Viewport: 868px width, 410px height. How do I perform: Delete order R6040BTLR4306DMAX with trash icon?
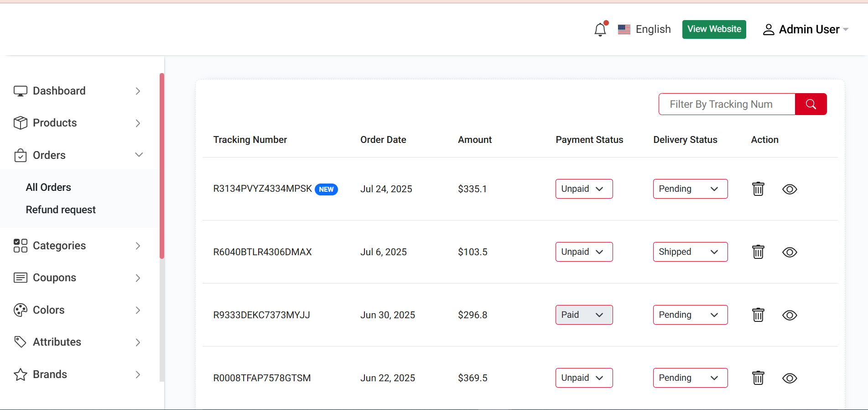coord(758,252)
